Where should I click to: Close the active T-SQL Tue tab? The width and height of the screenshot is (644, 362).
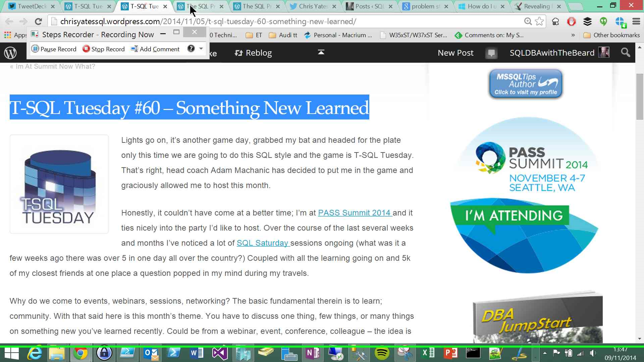click(x=165, y=6)
